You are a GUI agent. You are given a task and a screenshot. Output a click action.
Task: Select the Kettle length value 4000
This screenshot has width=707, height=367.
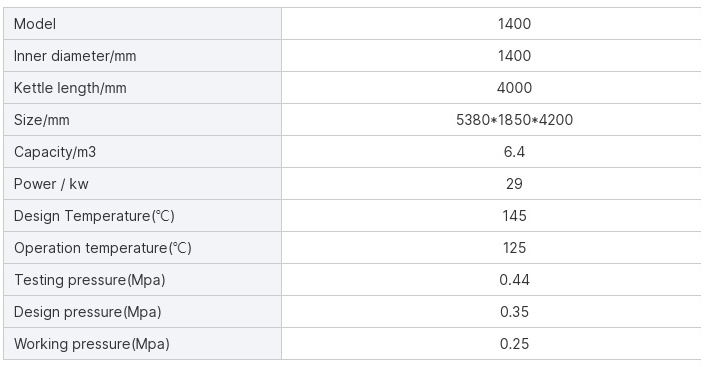[x=514, y=88]
